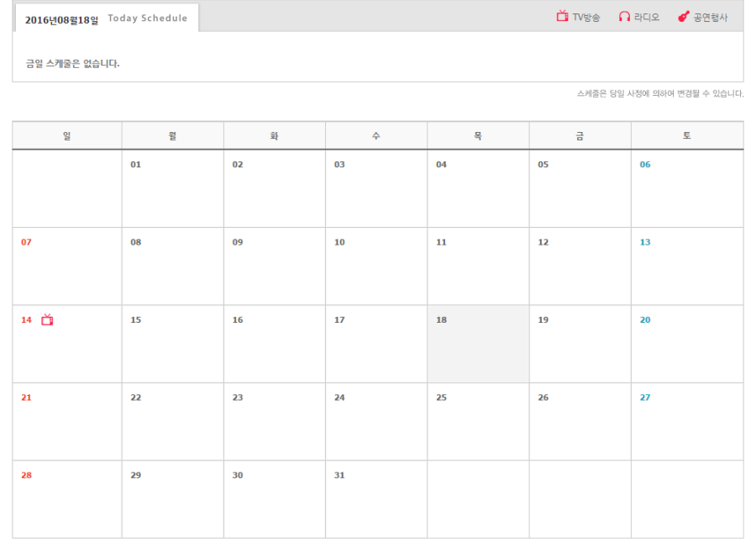
Task: Select date 24 on the calendar
Action: coord(339,398)
